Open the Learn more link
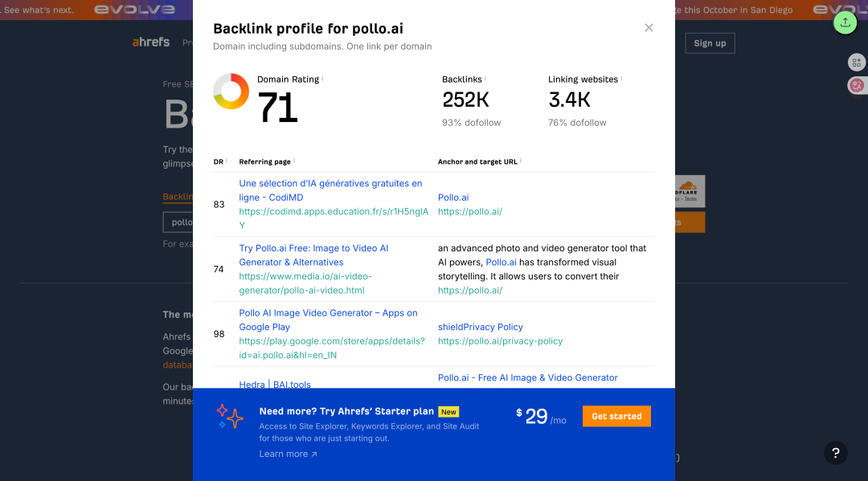The image size is (868, 481). point(288,454)
